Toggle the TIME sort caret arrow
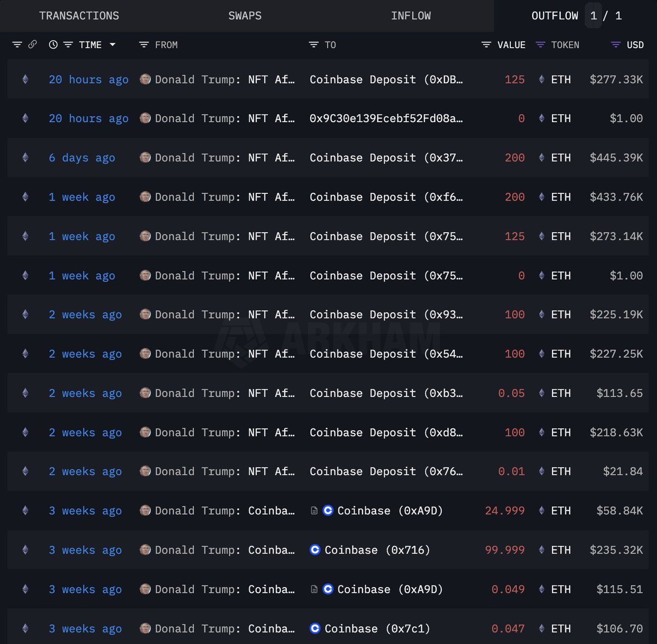This screenshot has height=644, width=657. [x=113, y=45]
